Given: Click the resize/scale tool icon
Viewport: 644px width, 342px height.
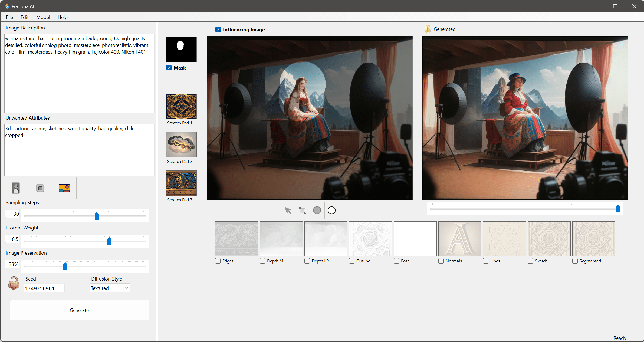Looking at the screenshot, I should click(302, 210).
